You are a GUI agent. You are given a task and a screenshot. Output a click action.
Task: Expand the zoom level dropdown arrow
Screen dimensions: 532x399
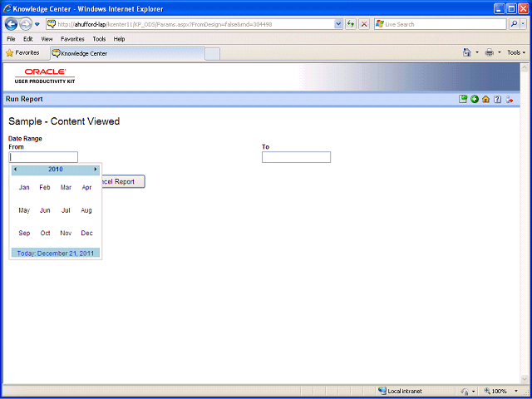[x=516, y=391]
